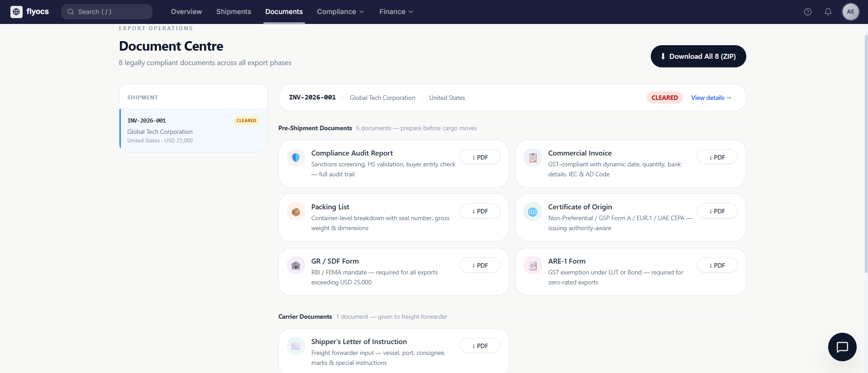Expand the Compliance dropdown menu
Viewport: 868px width, 373px height.
pos(340,12)
